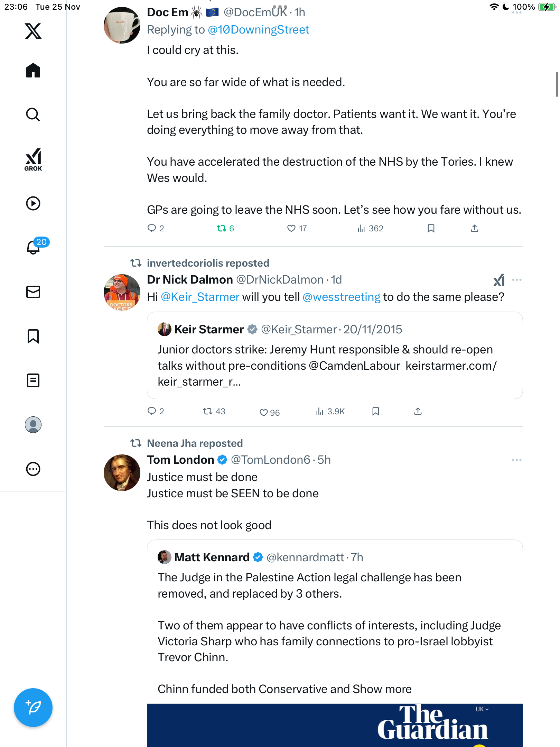Open Lists icon in sidebar
560x747 pixels.
coord(33,380)
